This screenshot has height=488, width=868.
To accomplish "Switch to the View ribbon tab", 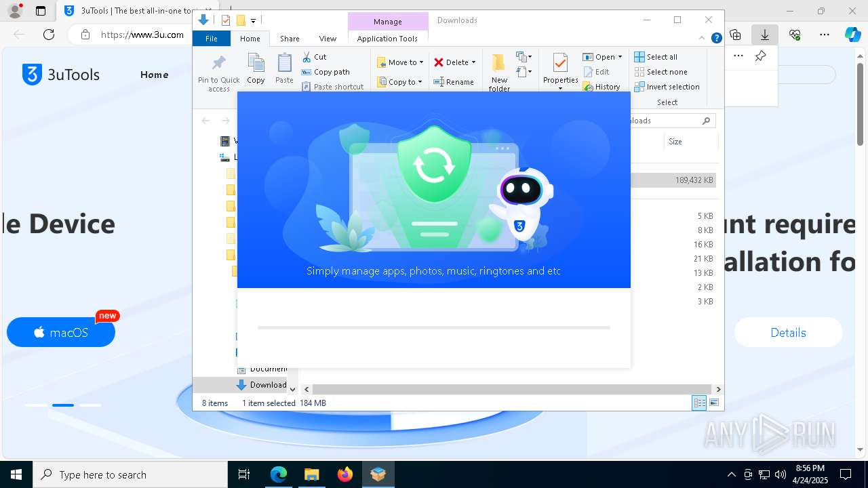I will (328, 39).
